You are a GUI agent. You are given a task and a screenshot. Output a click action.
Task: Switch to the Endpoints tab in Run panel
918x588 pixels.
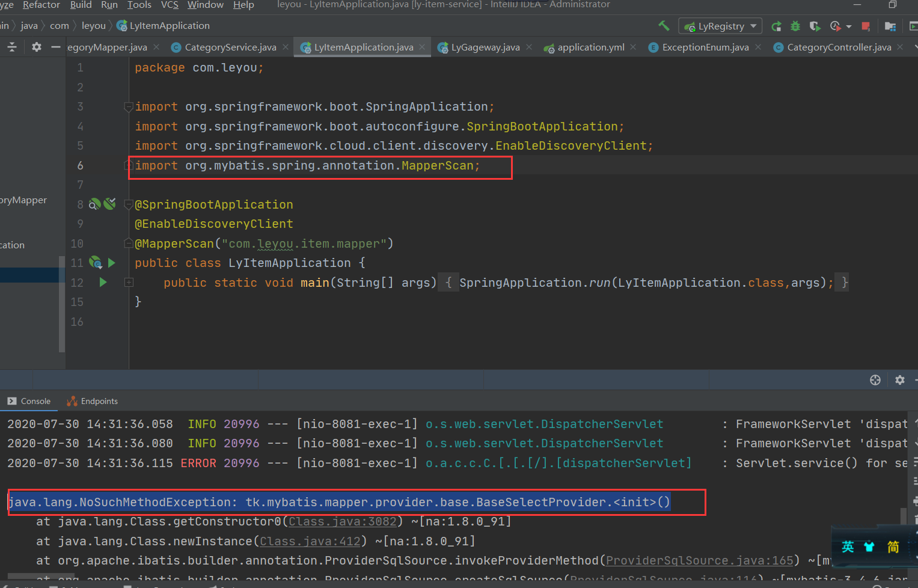99,401
